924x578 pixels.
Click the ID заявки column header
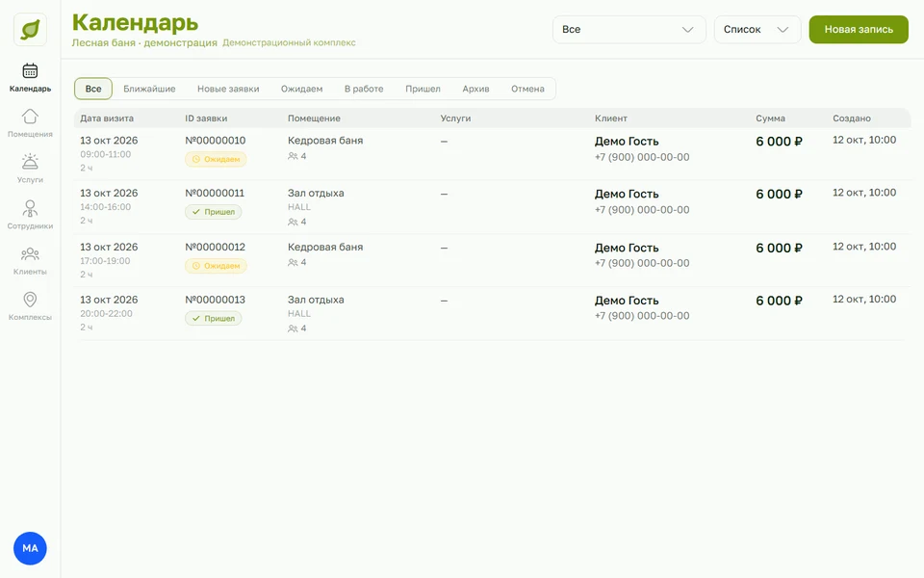coord(206,118)
